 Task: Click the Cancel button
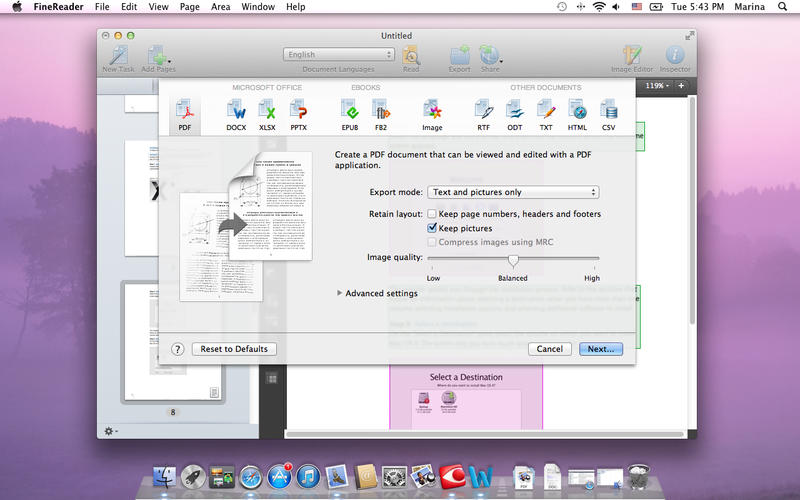(x=549, y=349)
